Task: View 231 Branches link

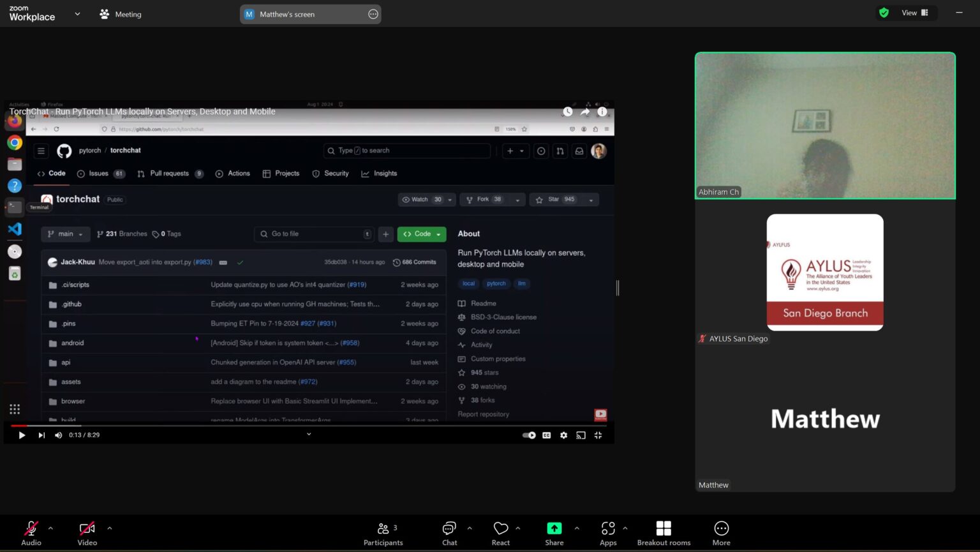Action: (x=122, y=234)
